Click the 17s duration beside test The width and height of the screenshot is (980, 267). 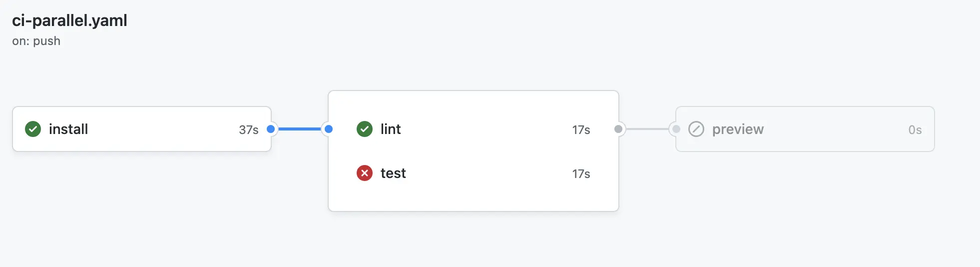pos(581,174)
